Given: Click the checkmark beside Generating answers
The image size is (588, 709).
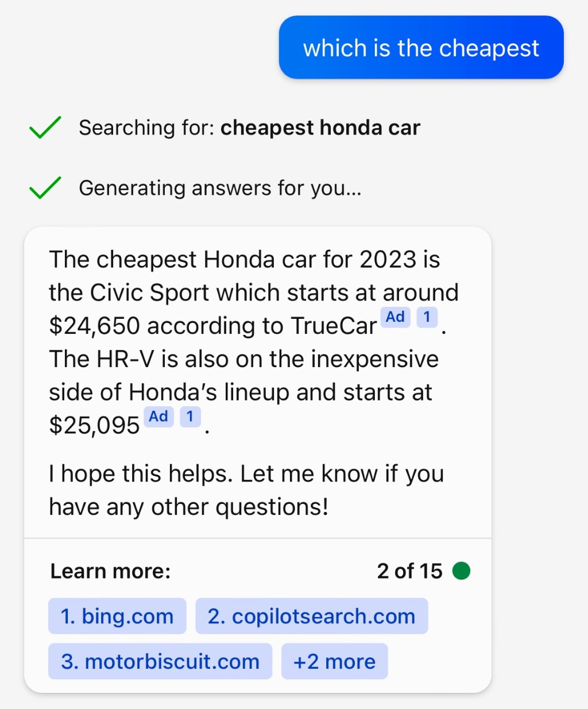Looking at the screenshot, I should (45, 188).
